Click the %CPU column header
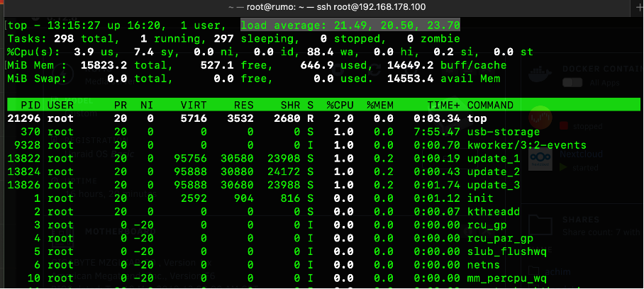The width and height of the screenshot is (644, 289). point(340,106)
